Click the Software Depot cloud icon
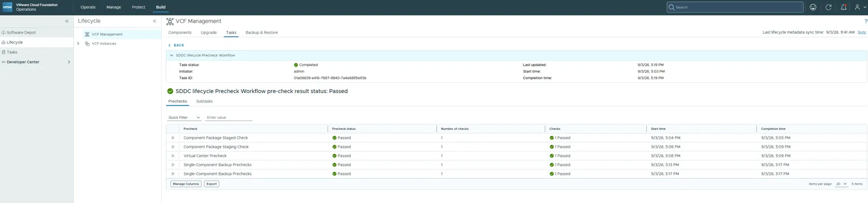Viewport: 868px width, 203px height. pyautogui.click(x=3, y=32)
